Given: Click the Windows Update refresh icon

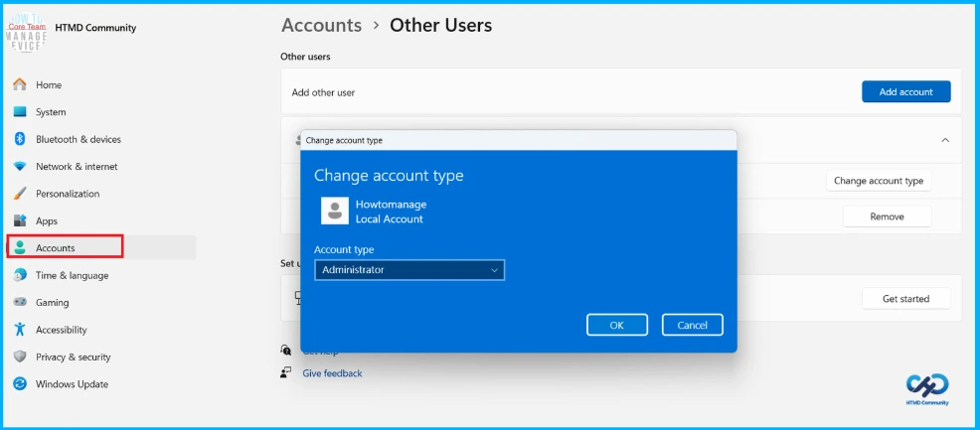Looking at the screenshot, I should click(20, 383).
